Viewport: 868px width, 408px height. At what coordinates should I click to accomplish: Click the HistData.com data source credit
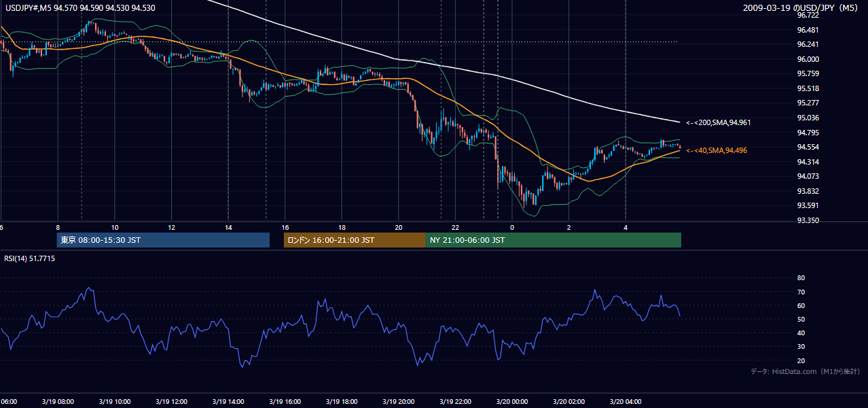(805, 371)
